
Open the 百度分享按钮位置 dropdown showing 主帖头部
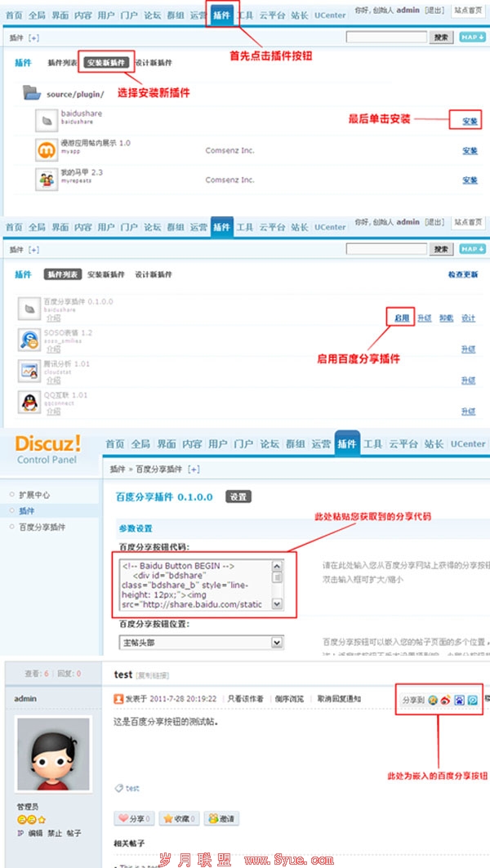(201, 643)
